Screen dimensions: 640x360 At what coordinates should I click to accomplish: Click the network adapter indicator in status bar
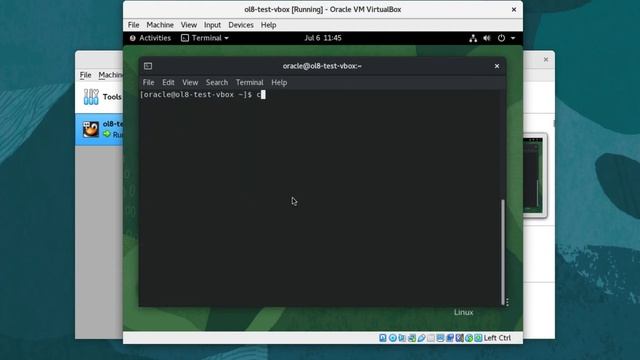tap(412, 338)
